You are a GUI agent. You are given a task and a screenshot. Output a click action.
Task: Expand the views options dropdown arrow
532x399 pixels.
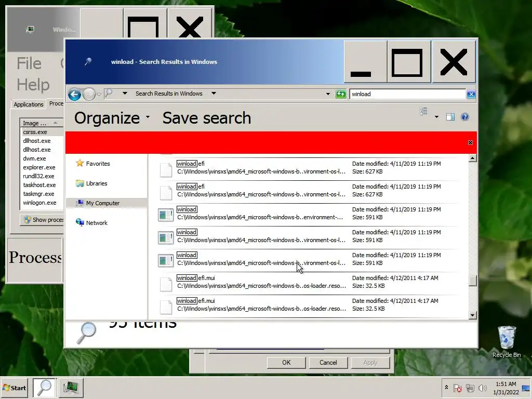pos(436,117)
